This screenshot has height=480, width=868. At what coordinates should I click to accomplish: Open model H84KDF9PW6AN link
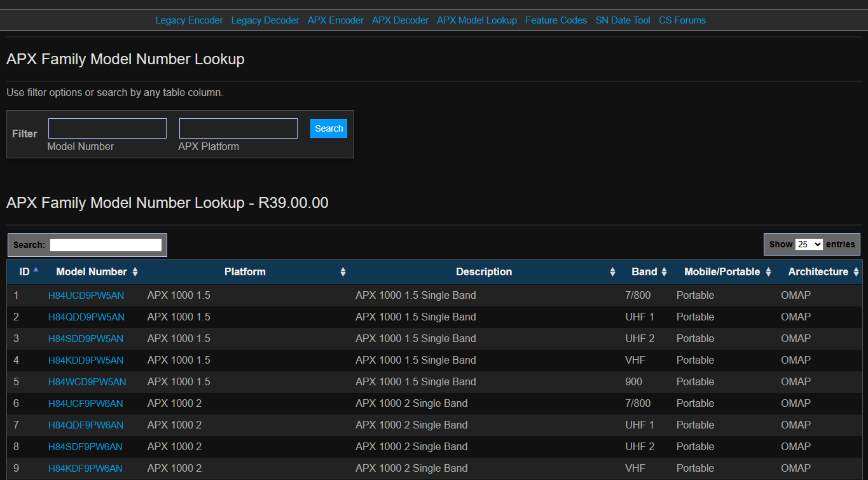coord(85,468)
